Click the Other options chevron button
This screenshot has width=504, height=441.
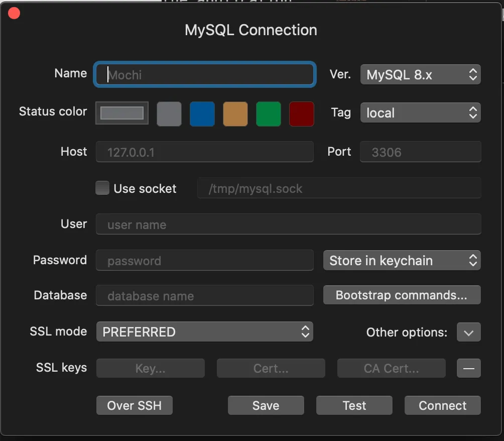pos(468,333)
